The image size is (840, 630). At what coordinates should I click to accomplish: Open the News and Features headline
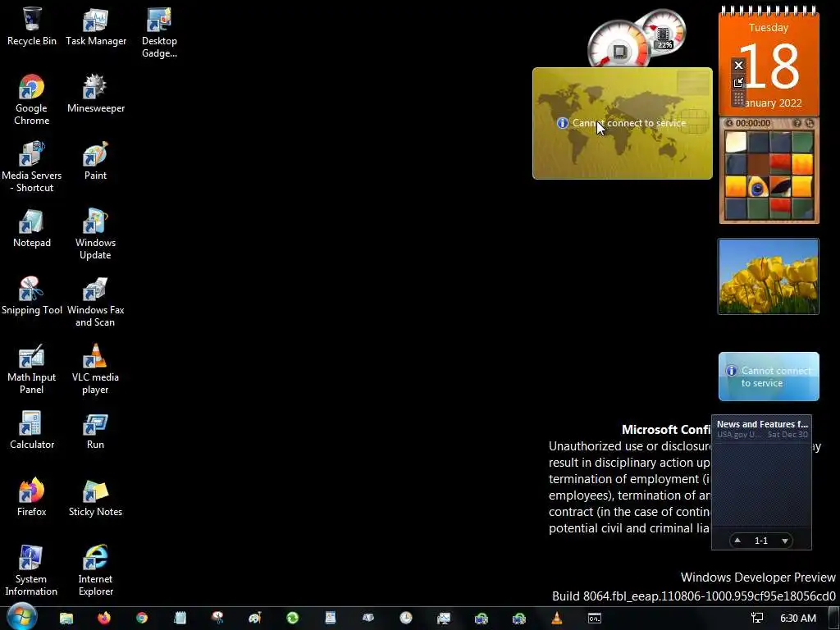tap(762, 424)
